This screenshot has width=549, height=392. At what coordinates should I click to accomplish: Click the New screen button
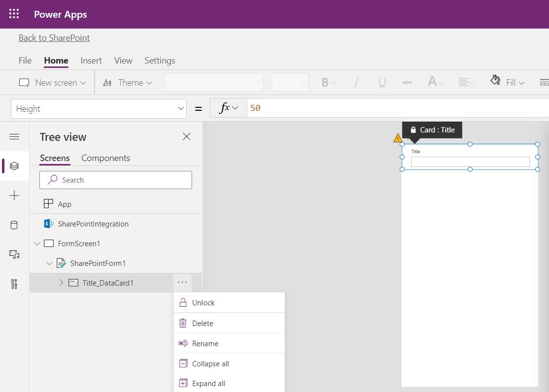[x=52, y=83]
